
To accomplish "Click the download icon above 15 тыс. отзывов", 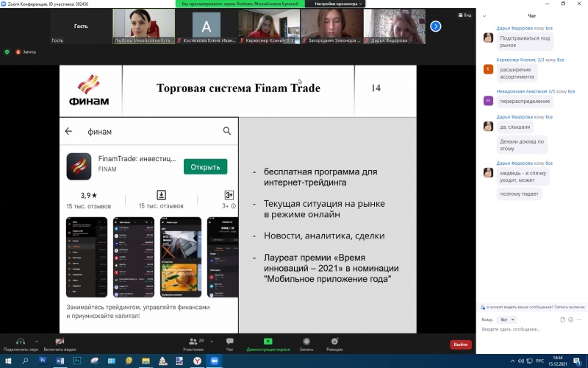I will tap(161, 195).
